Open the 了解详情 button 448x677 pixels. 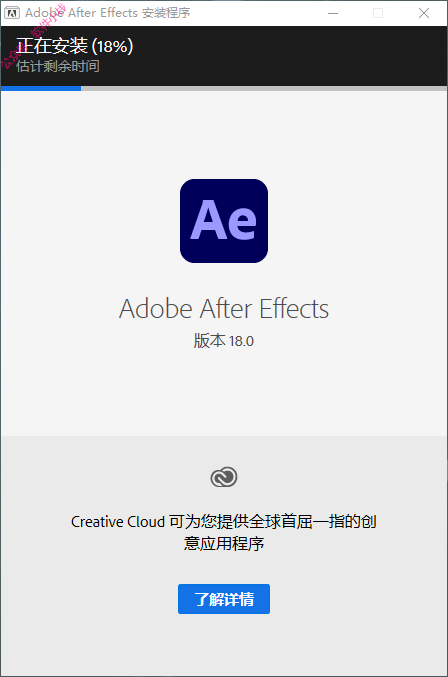pyautogui.click(x=224, y=599)
